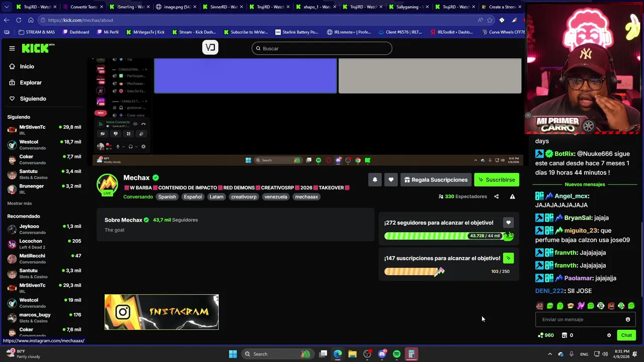644x362 pixels.
Task: Open Brunenger channel in the sidebar
Action: point(44,189)
